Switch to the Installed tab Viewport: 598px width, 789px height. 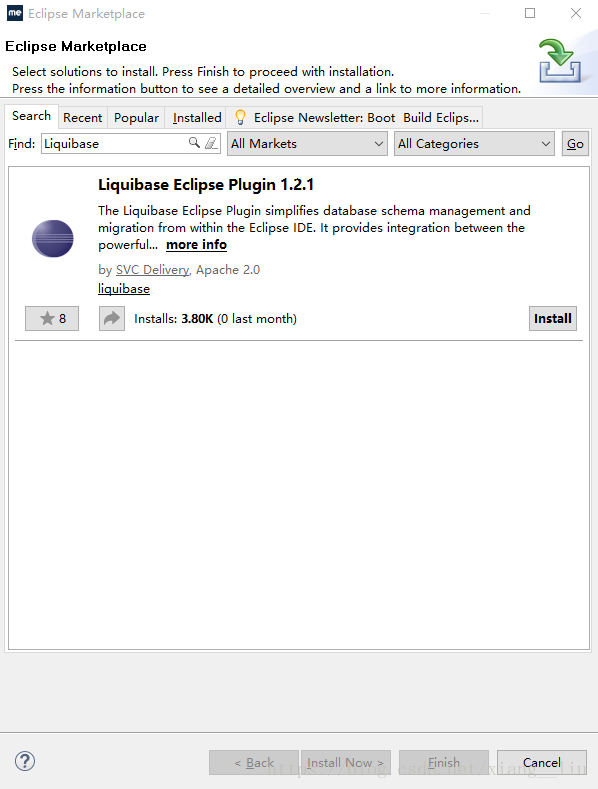tap(197, 118)
